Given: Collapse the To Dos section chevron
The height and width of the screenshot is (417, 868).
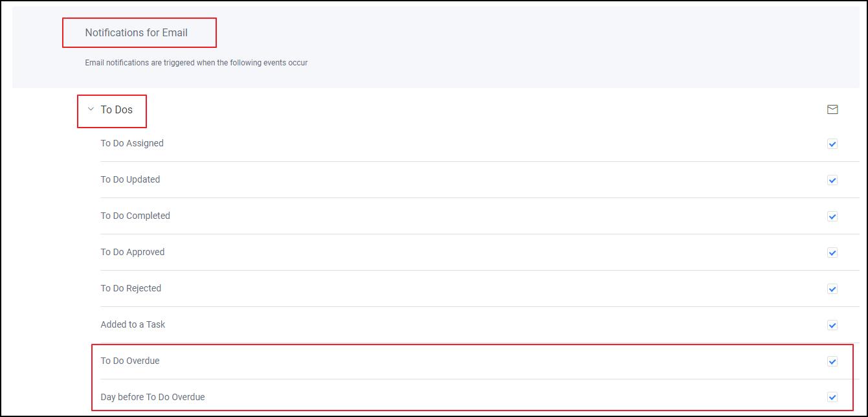Looking at the screenshot, I should tap(91, 109).
